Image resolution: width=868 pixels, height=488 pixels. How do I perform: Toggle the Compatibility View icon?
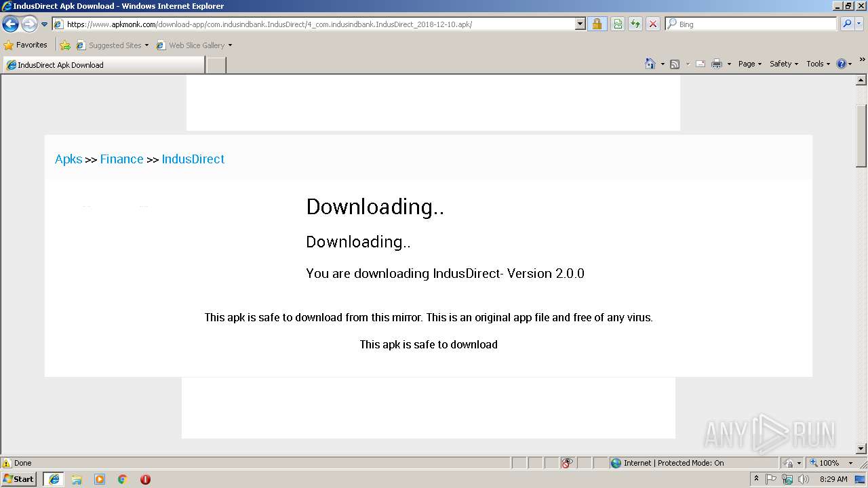tap(618, 24)
